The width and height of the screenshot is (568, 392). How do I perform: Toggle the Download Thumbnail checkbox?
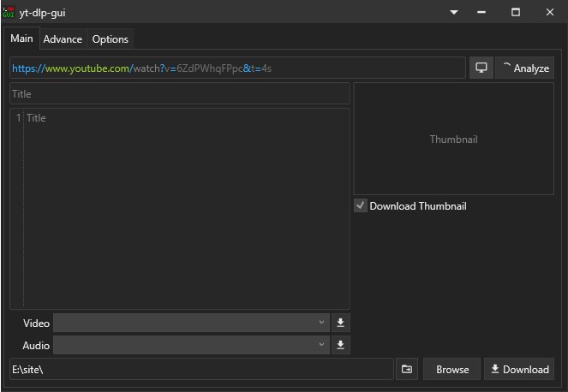tap(361, 206)
